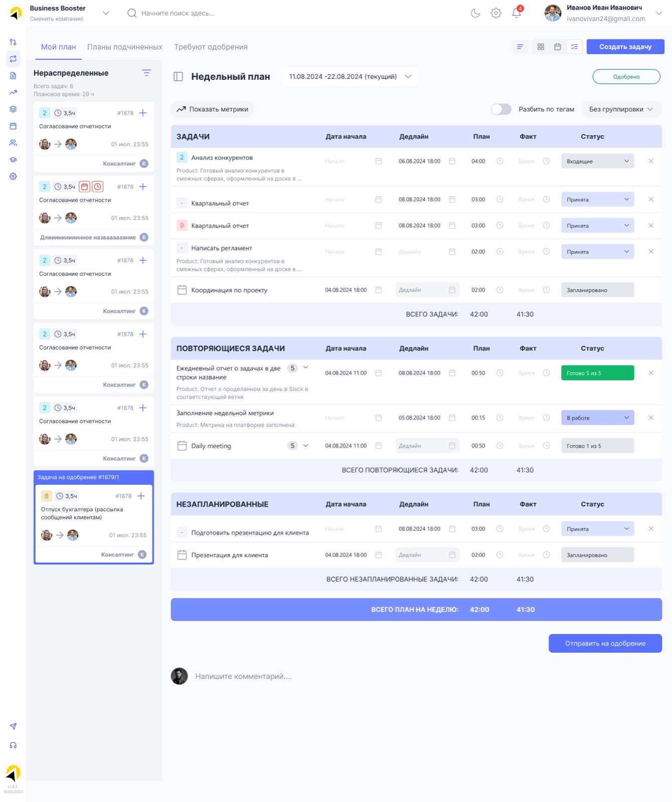Open the education cap sidebar icon

coord(13,159)
